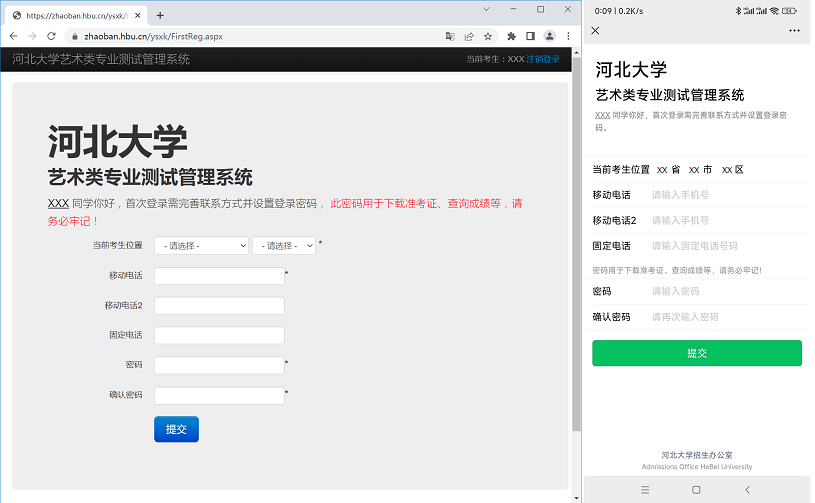815x503 pixels.
Task: Click the page vertical scrollbar thumb
Action: pos(576,244)
